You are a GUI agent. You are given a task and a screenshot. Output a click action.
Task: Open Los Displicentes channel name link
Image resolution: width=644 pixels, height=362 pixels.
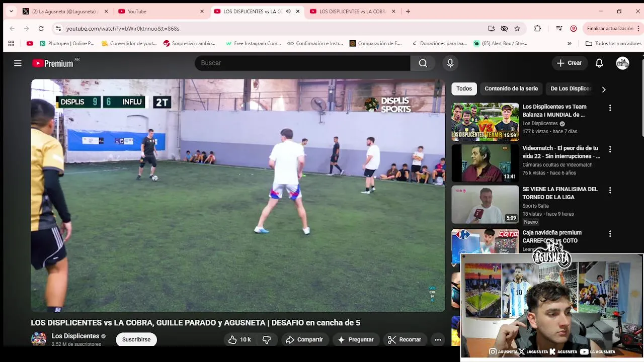click(x=75, y=336)
